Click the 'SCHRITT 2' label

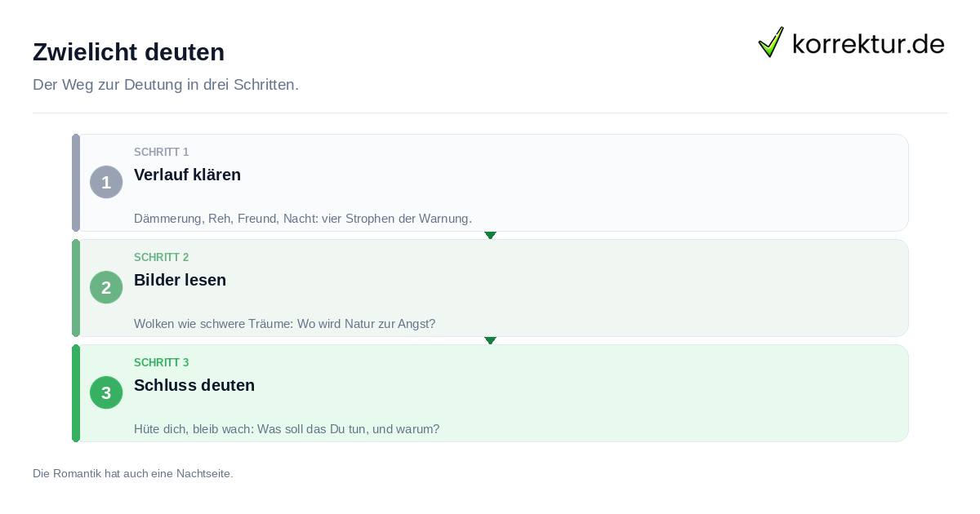(x=161, y=258)
